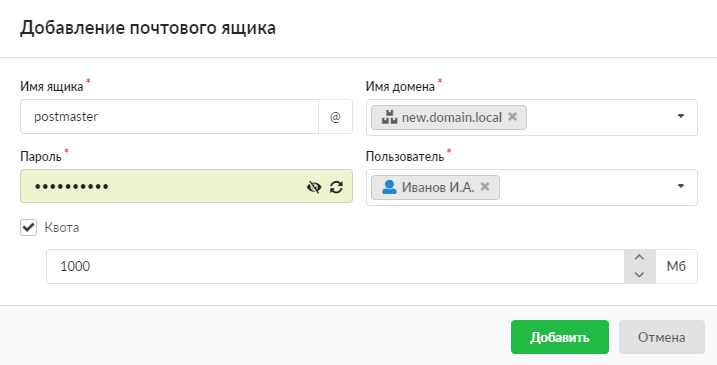
Task: Select the new.domain.local tag text
Action: point(452,118)
